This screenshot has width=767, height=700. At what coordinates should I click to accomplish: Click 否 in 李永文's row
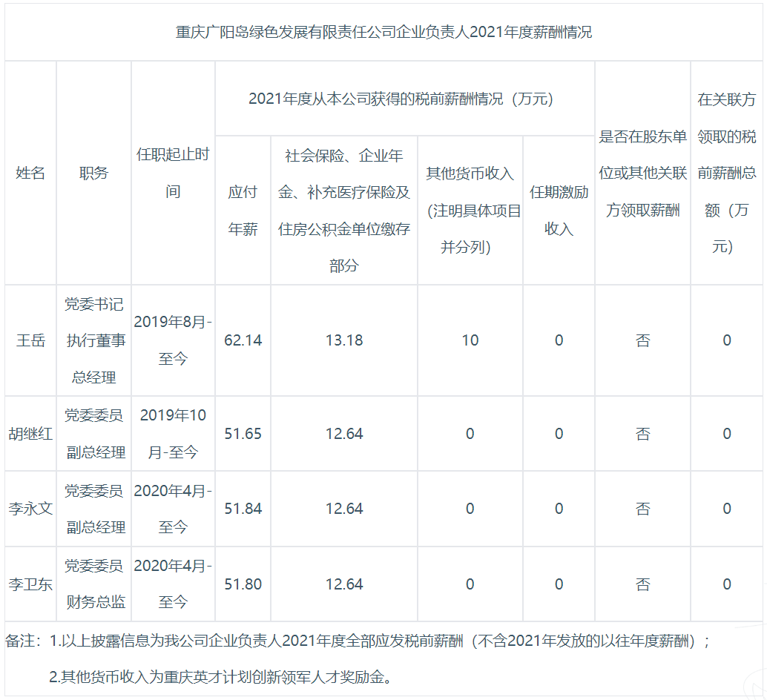pos(643,509)
